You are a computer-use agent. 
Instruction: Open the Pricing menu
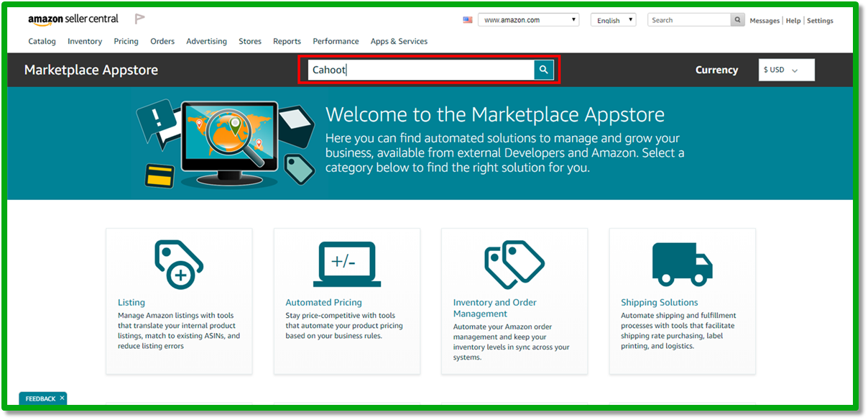click(126, 41)
